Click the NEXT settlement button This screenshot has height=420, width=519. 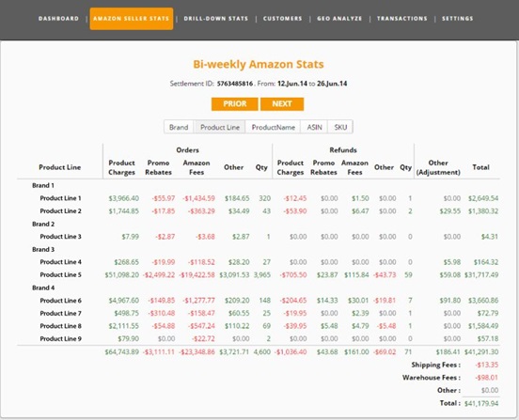(282, 104)
